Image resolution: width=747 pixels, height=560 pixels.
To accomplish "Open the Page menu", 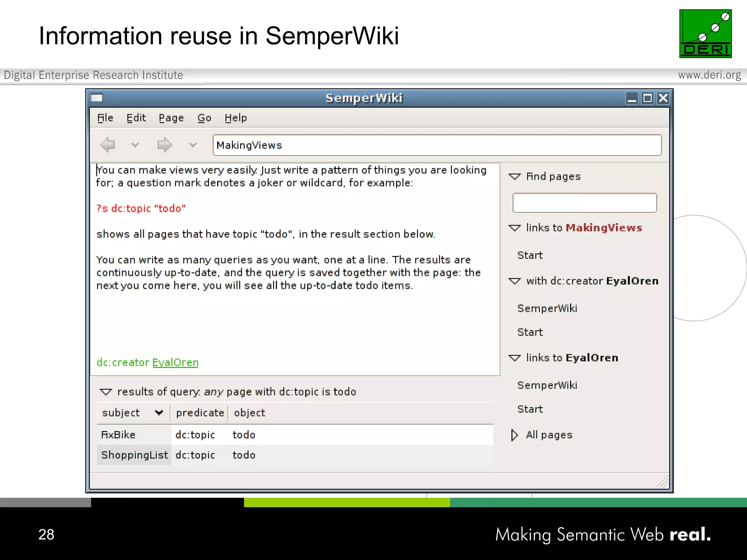I will tap(171, 118).
